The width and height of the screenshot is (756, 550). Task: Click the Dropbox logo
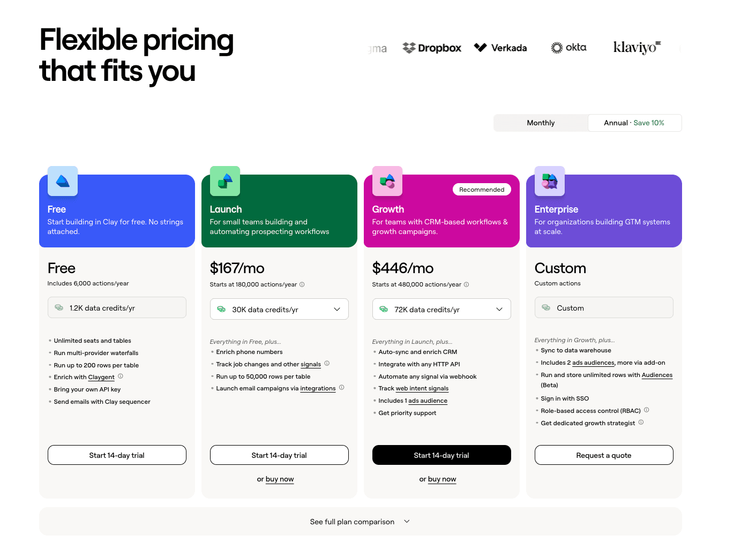coord(432,48)
